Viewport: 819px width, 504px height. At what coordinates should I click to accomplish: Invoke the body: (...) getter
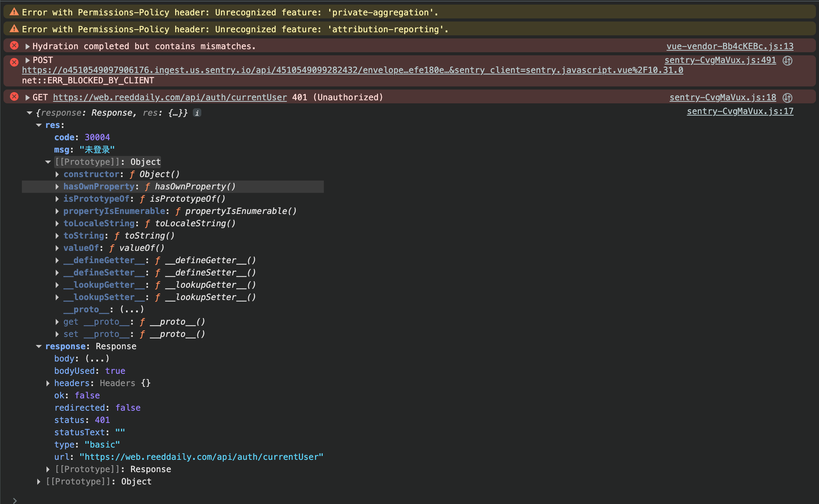97,359
